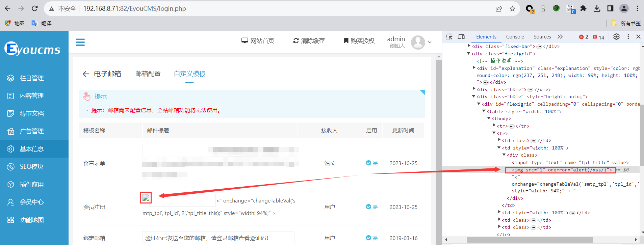
Task: Open the extensions puzzle icon
Action: (583, 8)
